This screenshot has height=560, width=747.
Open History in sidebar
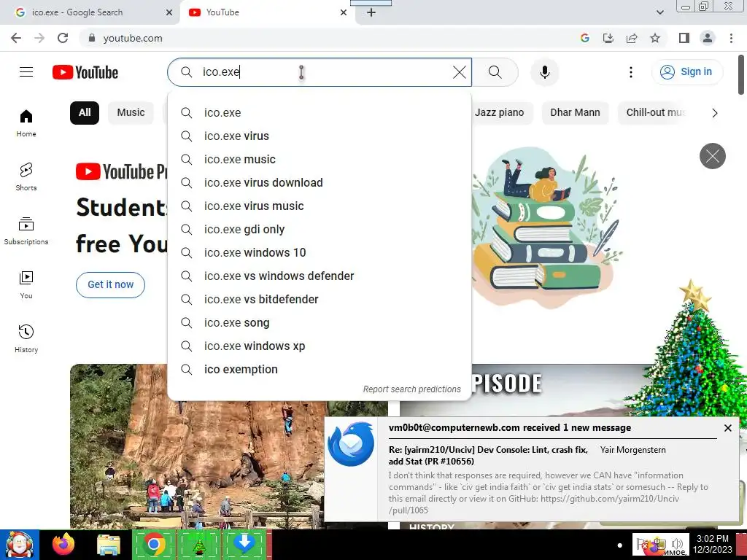pos(26,338)
